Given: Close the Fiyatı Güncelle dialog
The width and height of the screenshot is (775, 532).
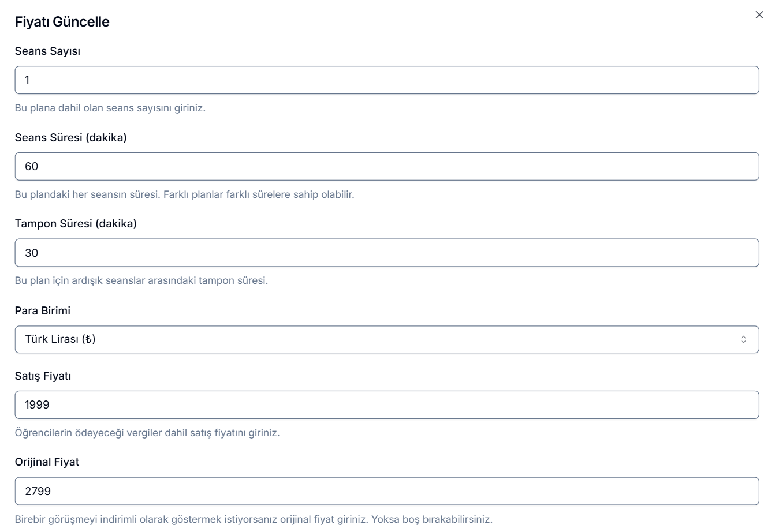Looking at the screenshot, I should click(759, 15).
